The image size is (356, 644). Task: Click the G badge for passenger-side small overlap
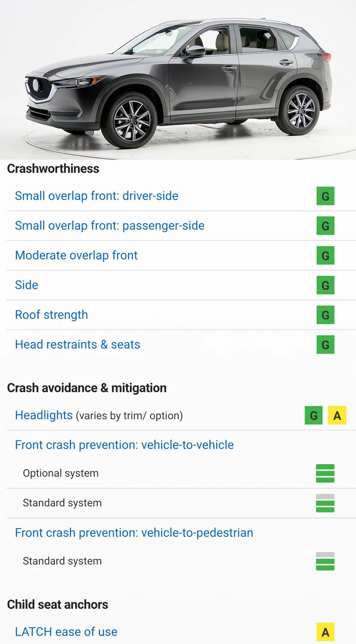pyautogui.click(x=326, y=226)
